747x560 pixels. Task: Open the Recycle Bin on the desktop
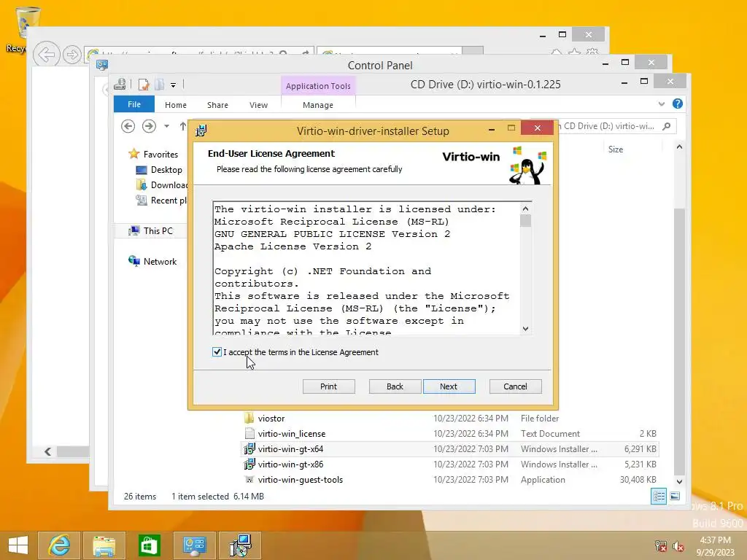(26, 28)
